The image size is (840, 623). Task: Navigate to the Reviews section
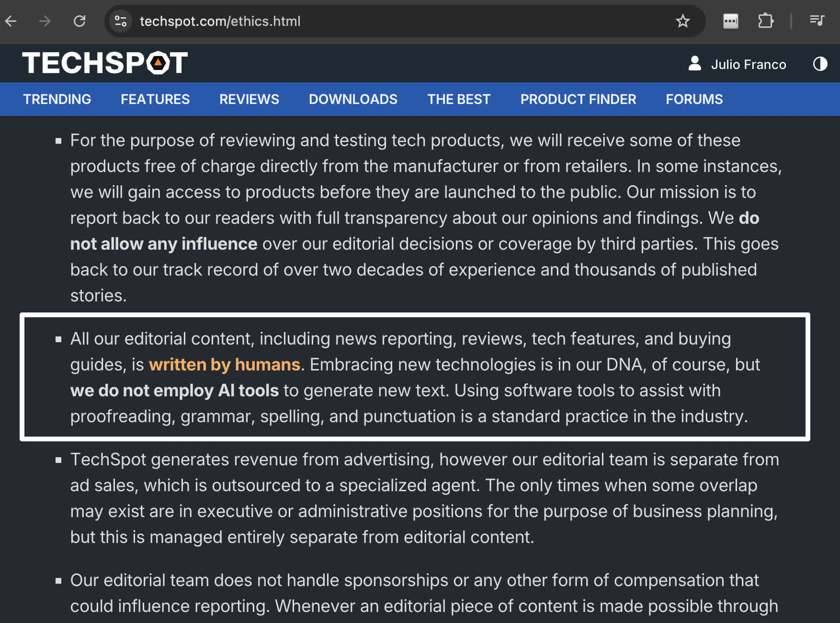pos(249,99)
